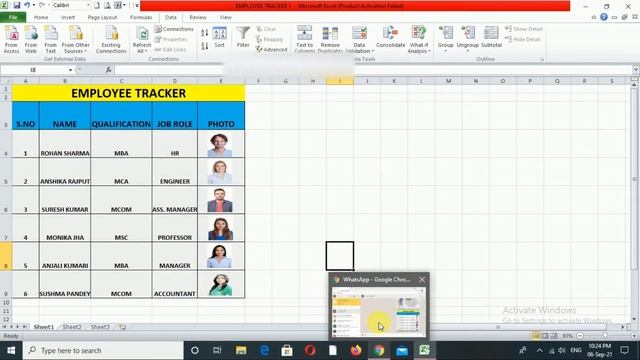Screen dimensions: 640x360
Task: Click into the formula bar
Action: 373,70
